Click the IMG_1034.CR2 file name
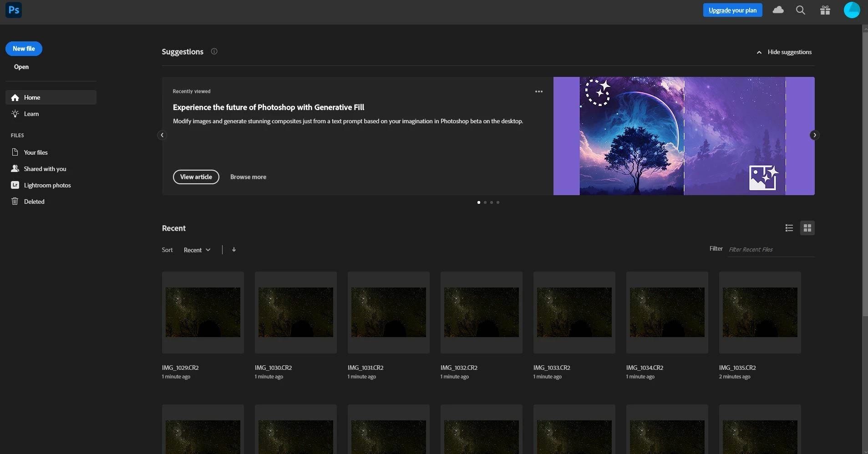 pos(645,368)
